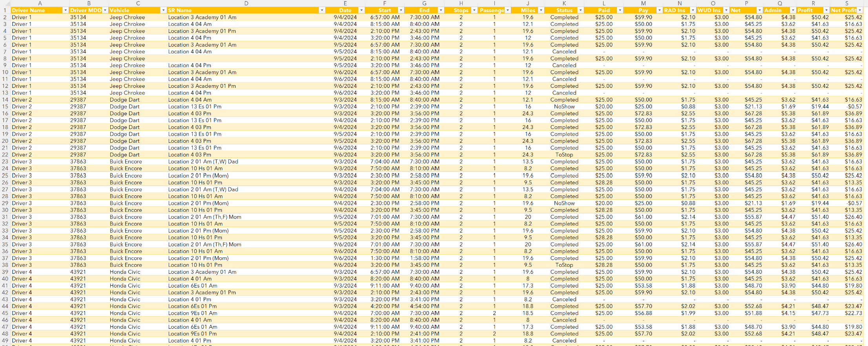
Task: Click the 'Location 2 01 Am (T,W) Dad' cell in row 23
Action: pyautogui.click(x=246, y=162)
